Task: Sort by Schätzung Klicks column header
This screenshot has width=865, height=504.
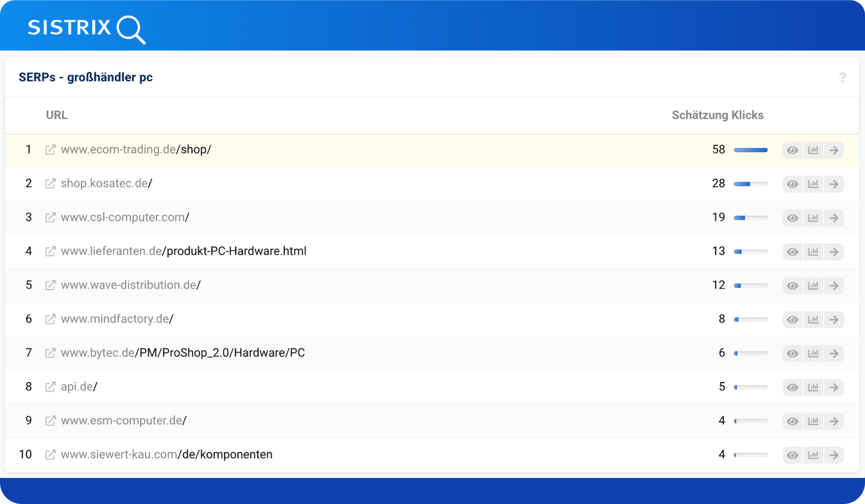Action: pyautogui.click(x=717, y=115)
